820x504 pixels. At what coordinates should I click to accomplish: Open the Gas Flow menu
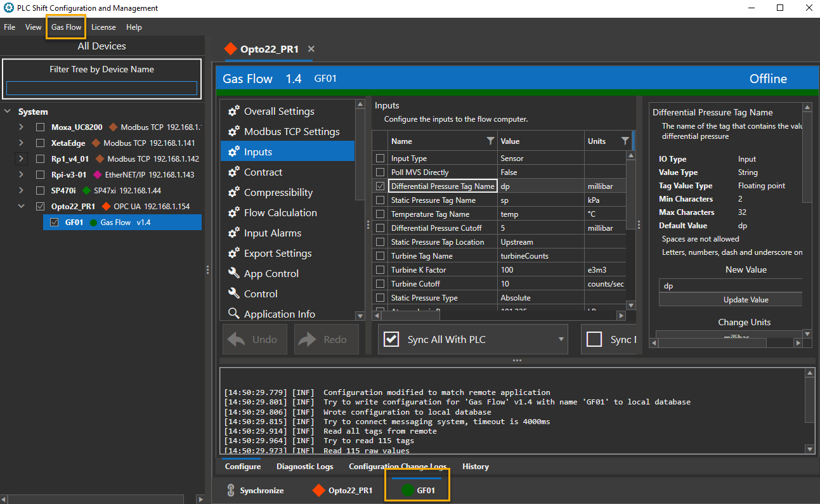[x=66, y=27]
